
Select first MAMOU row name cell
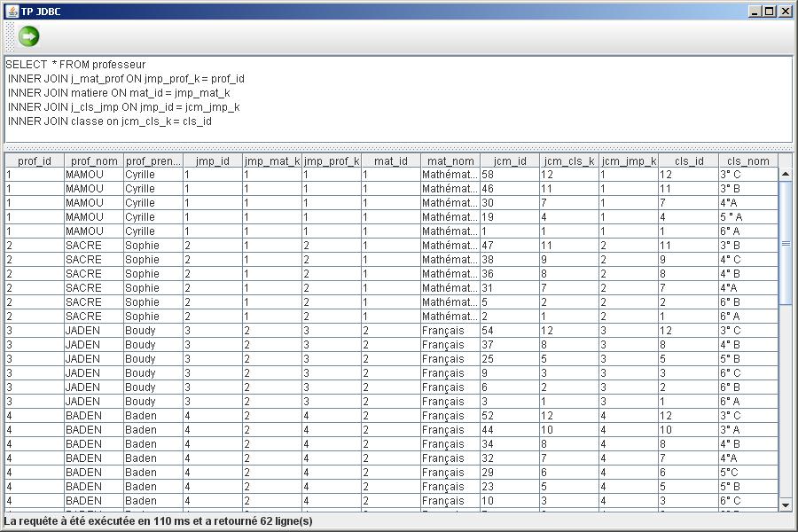pyautogui.click(x=93, y=175)
